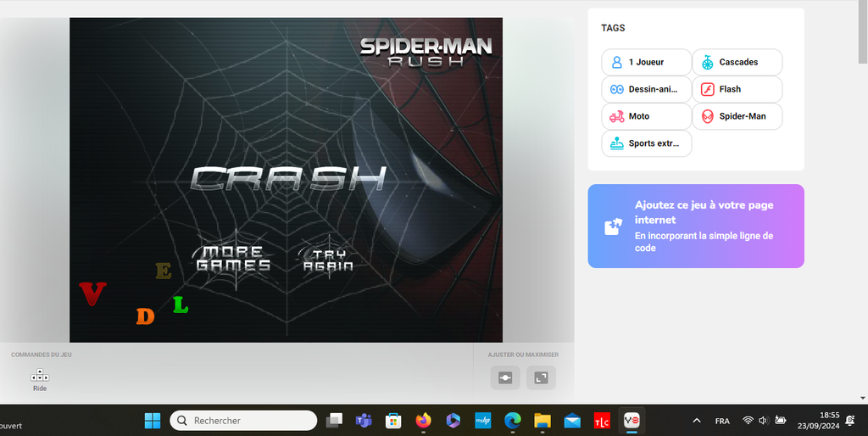This screenshot has height=436, width=868.
Task: Open the Moto tag
Action: 646,116
